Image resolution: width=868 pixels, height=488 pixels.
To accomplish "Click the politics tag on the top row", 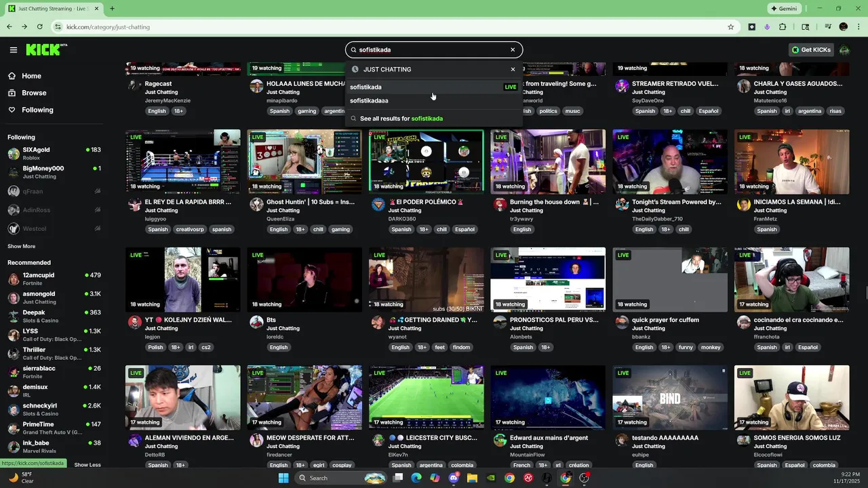I will click(x=548, y=111).
